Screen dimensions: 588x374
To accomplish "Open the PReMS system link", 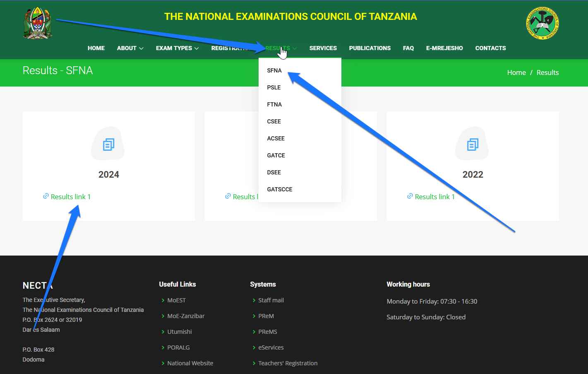I will pos(268,332).
